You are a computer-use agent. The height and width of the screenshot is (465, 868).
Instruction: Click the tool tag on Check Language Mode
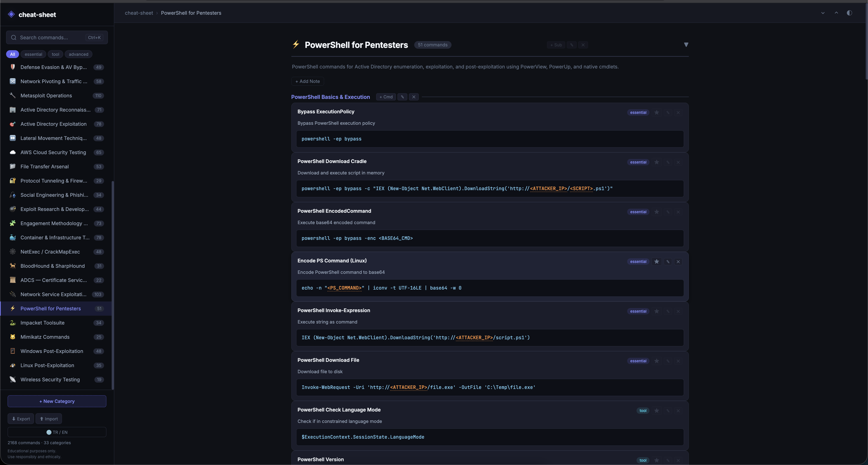[x=643, y=410]
